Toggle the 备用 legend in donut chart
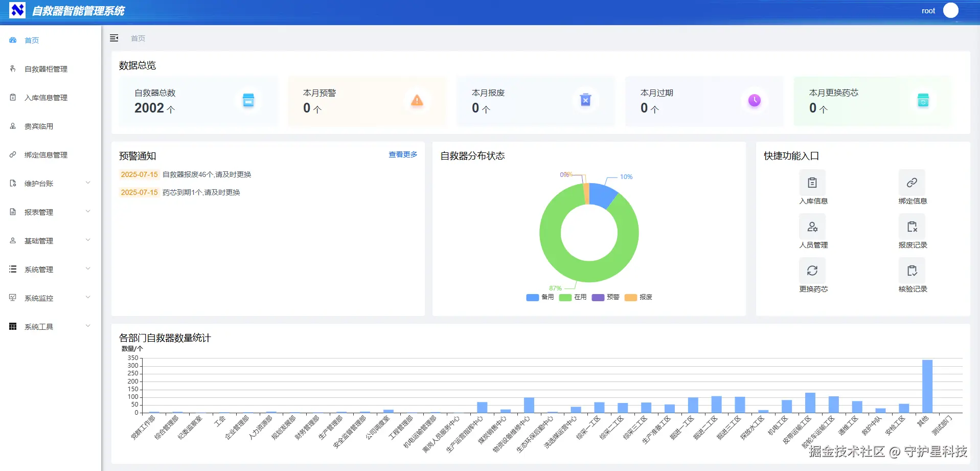 coord(540,297)
